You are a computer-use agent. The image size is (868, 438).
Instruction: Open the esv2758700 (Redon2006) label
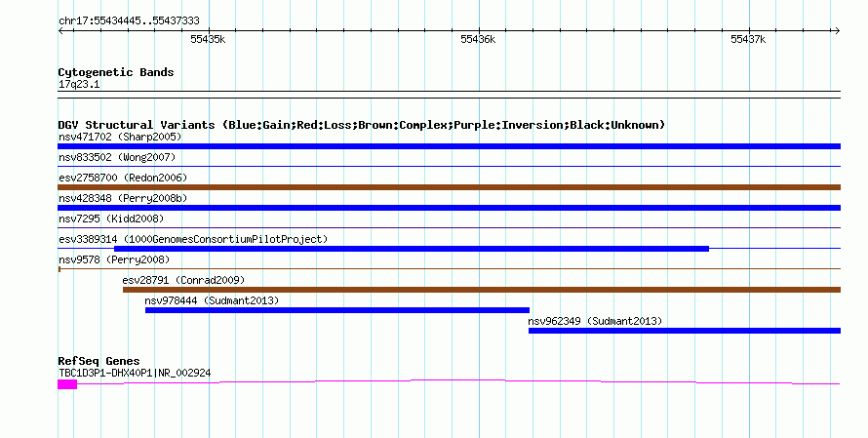tap(123, 178)
